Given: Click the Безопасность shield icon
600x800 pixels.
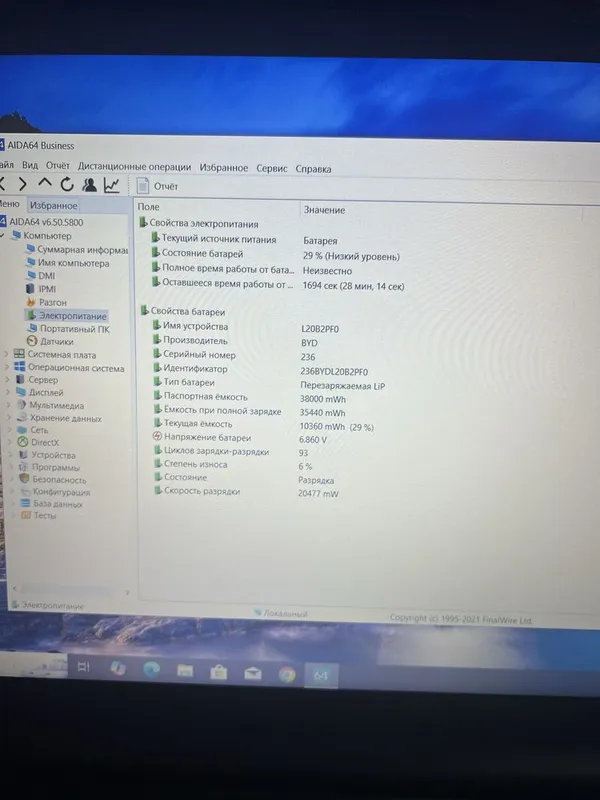Looking at the screenshot, I should click(24, 479).
